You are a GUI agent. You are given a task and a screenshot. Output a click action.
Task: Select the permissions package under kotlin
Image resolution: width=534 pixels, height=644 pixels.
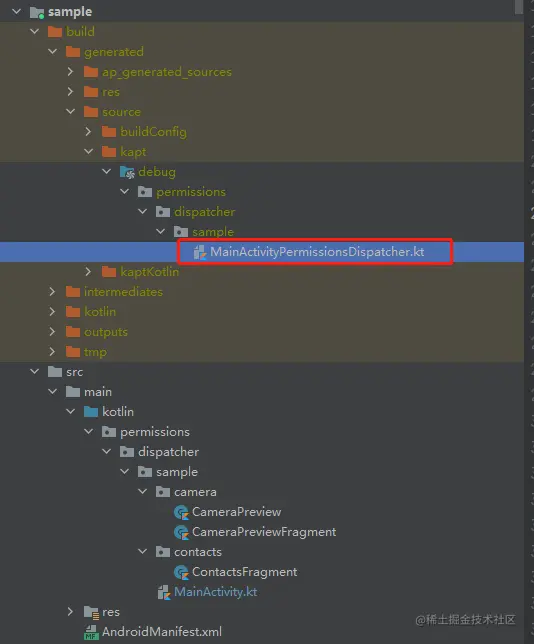[x=155, y=432]
